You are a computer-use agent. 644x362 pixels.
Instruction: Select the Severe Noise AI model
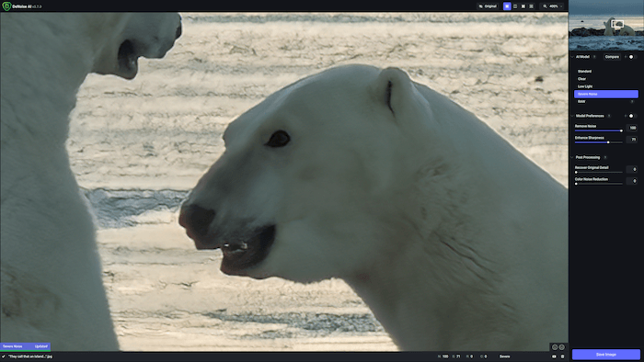pyautogui.click(x=606, y=94)
